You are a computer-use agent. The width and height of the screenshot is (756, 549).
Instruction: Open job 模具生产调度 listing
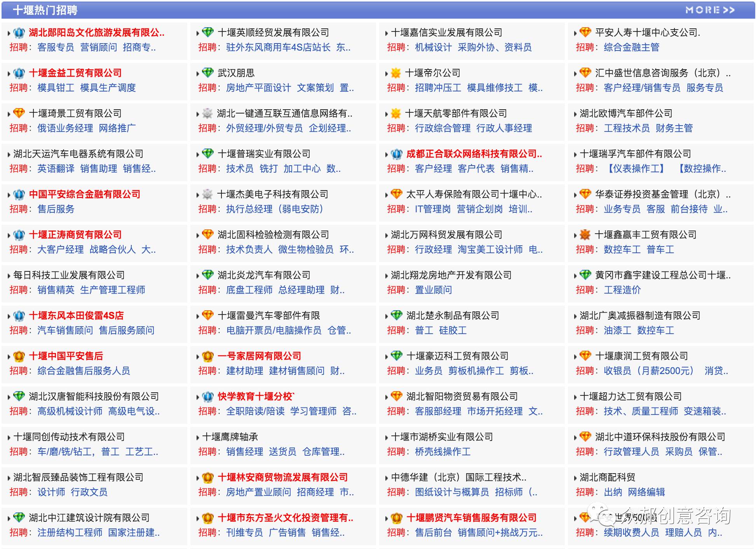pos(108,88)
